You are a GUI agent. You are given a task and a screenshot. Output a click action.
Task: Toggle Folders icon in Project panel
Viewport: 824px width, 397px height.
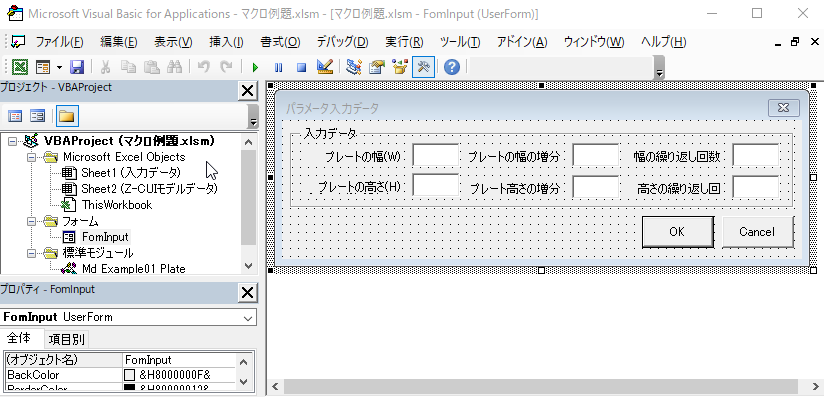coord(67,116)
